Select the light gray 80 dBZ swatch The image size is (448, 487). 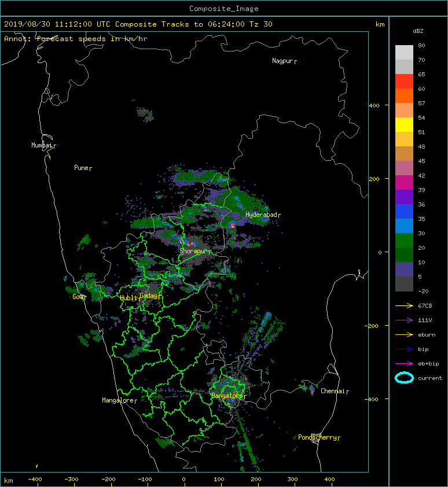point(404,52)
